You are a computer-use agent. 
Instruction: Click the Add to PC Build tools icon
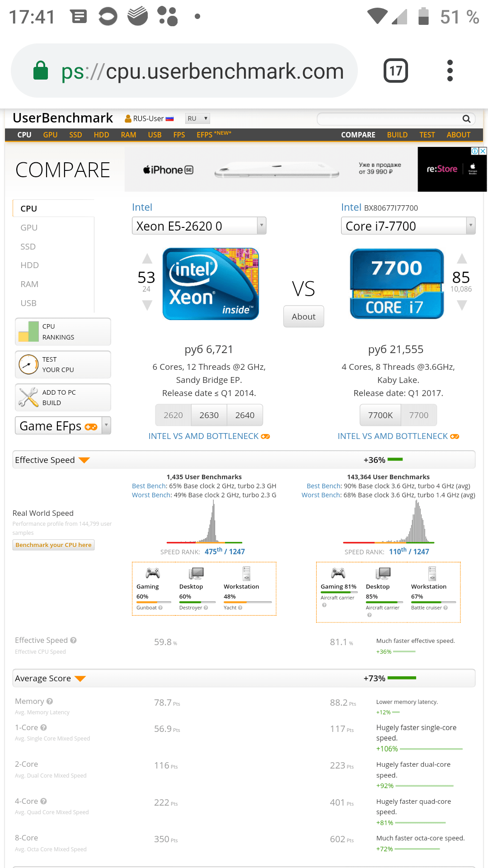tap(28, 397)
